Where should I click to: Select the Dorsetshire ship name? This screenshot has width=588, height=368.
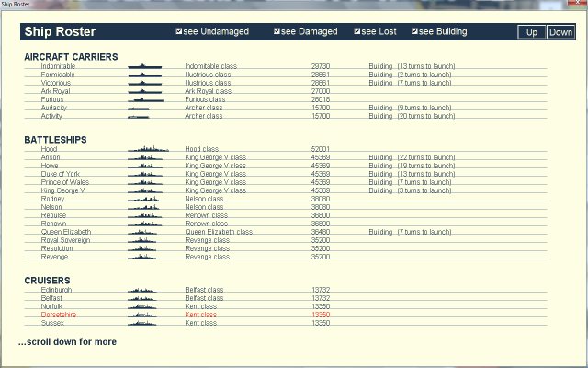[x=60, y=315]
